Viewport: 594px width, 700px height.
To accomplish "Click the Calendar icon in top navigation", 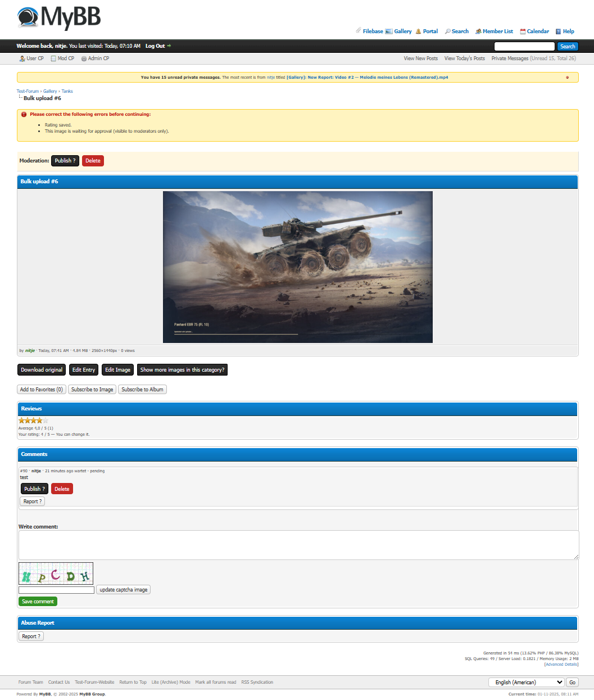I will click(523, 31).
